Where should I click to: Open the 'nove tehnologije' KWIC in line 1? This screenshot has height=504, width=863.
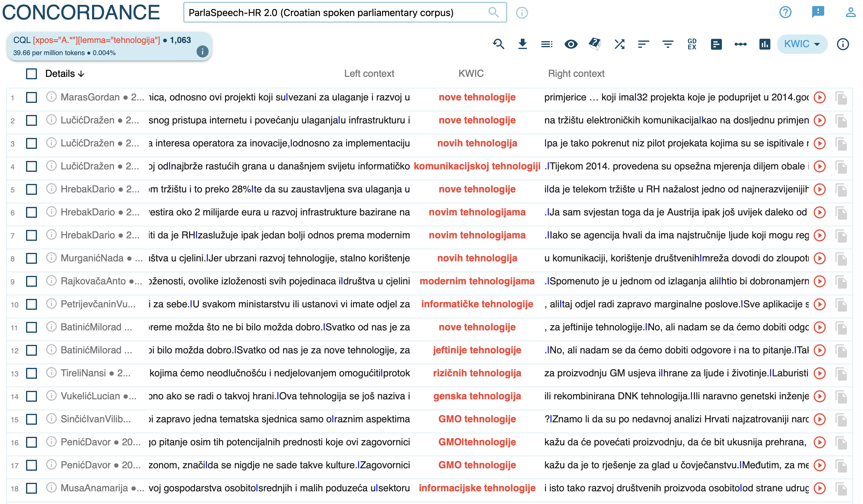pyautogui.click(x=477, y=97)
